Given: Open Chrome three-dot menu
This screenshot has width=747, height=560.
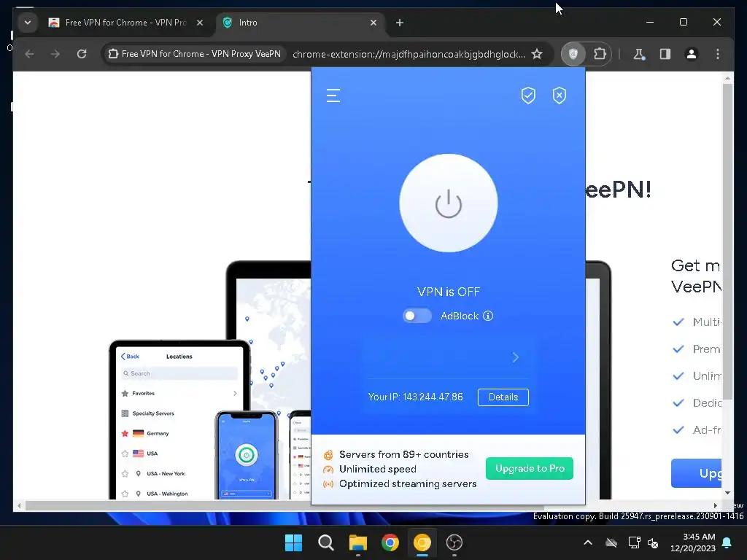Looking at the screenshot, I should (x=718, y=54).
